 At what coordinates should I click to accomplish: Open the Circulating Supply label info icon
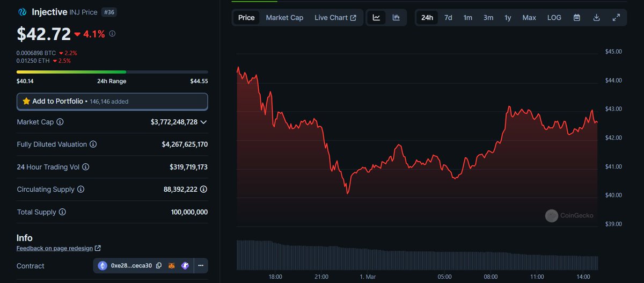[x=80, y=190]
